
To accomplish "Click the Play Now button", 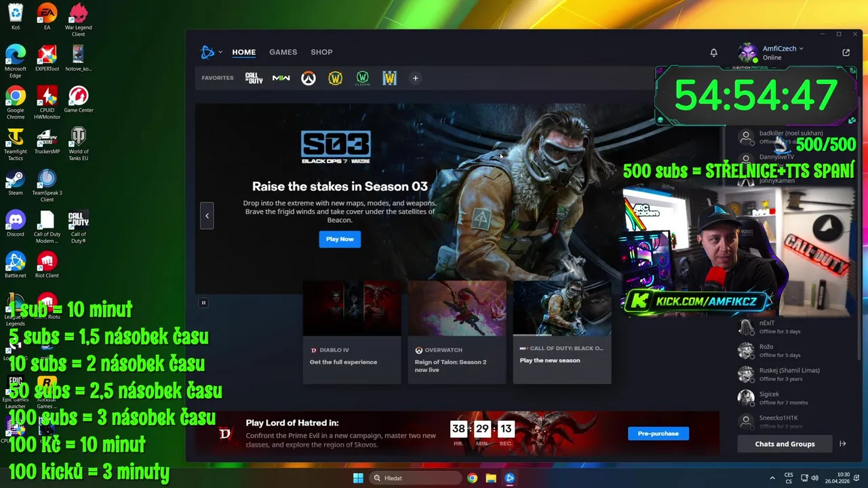I will point(340,239).
